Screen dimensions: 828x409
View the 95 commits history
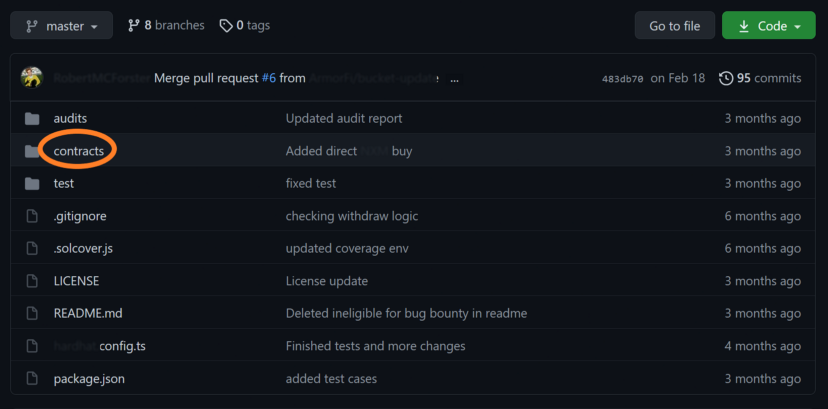[x=760, y=78]
